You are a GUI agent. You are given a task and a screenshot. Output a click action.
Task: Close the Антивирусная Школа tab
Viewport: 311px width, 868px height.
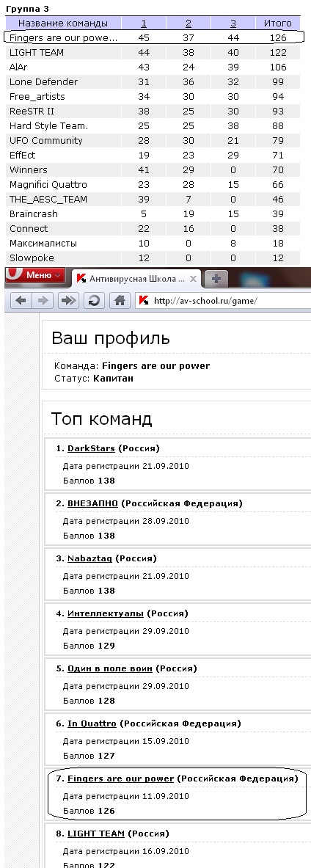pyautogui.click(x=193, y=280)
